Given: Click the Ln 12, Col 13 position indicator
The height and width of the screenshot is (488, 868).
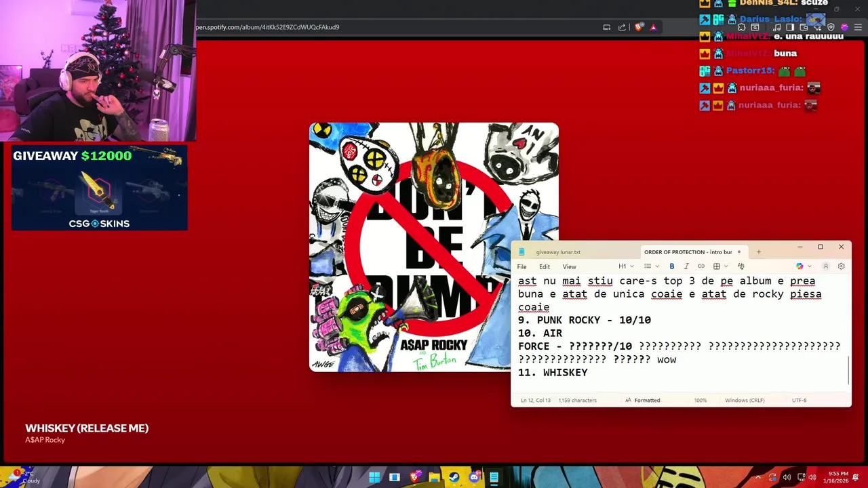Looking at the screenshot, I should pos(535,401).
